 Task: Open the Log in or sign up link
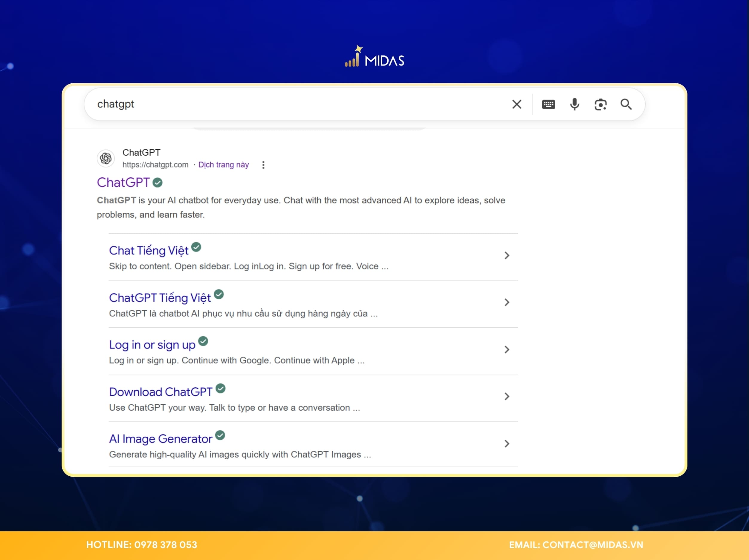click(x=152, y=345)
